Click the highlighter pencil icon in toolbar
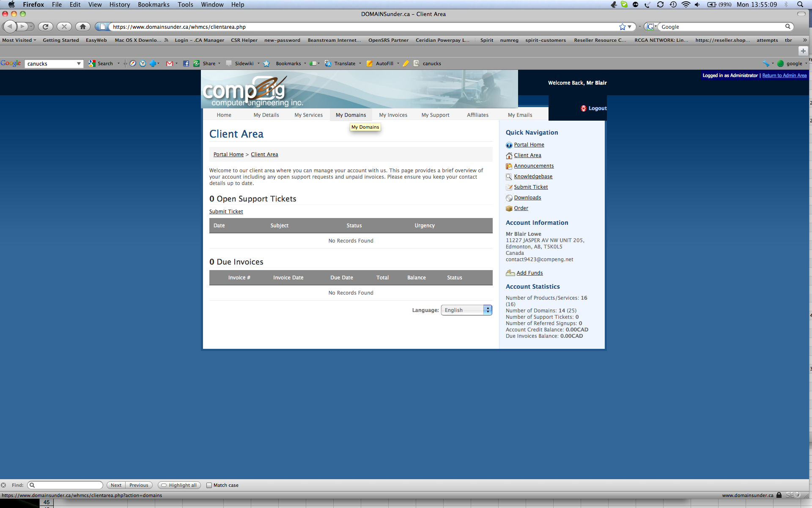The height and width of the screenshot is (508, 812). 406,63
